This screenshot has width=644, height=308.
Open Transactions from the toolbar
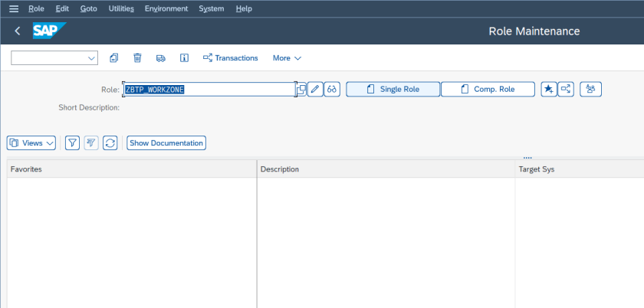tap(231, 58)
